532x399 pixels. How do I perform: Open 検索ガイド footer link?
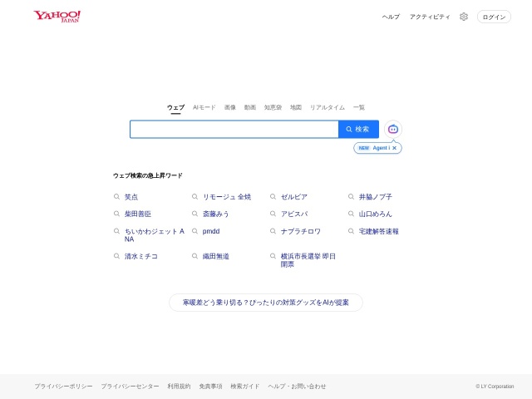click(x=245, y=386)
